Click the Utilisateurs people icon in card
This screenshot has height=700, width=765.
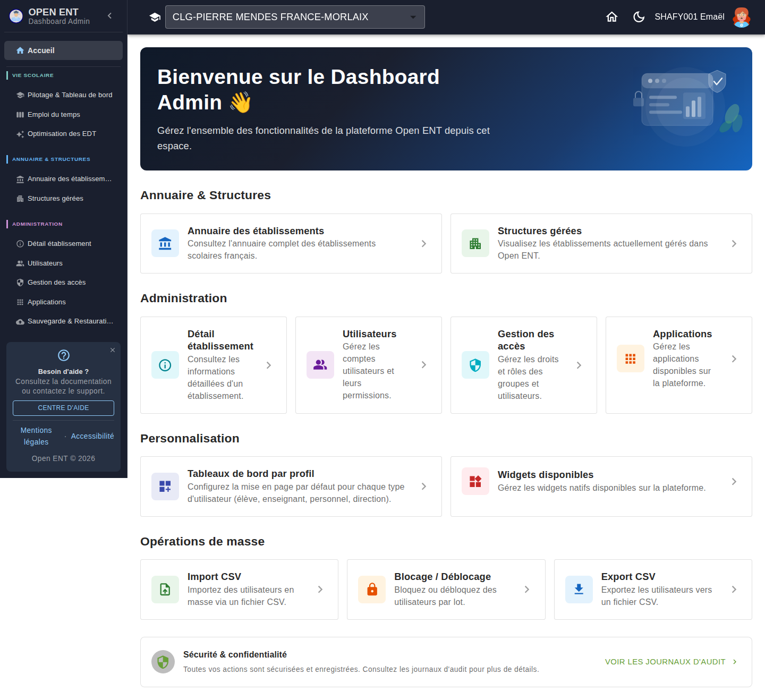click(320, 365)
